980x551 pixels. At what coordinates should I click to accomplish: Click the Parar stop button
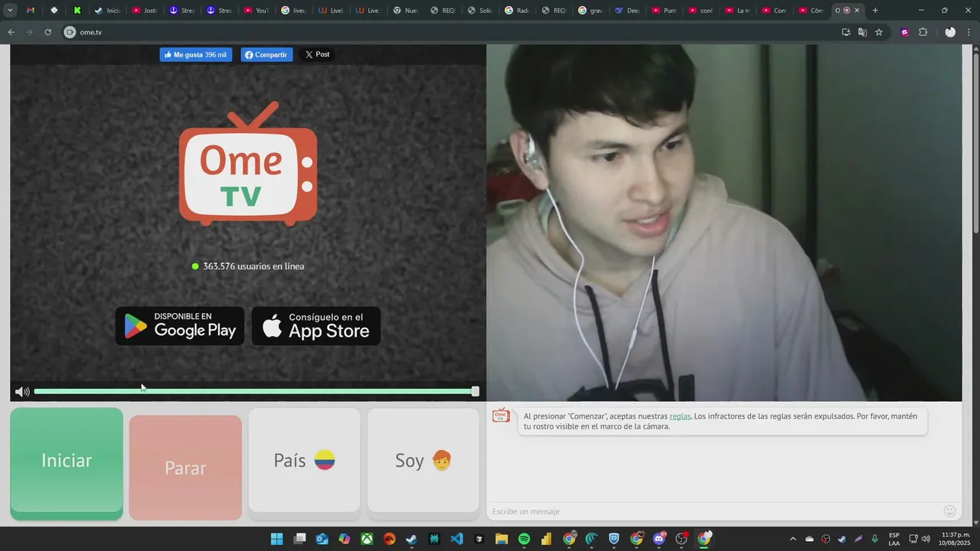(x=185, y=468)
